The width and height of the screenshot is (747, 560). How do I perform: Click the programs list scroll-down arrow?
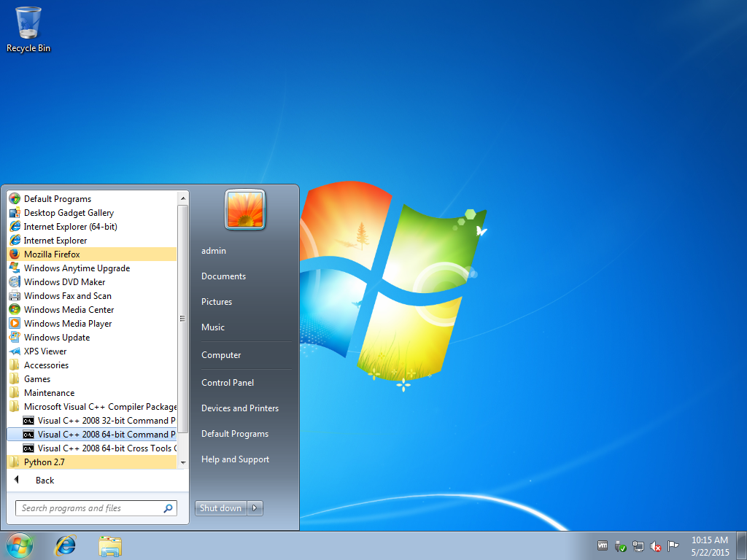click(183, 463)
